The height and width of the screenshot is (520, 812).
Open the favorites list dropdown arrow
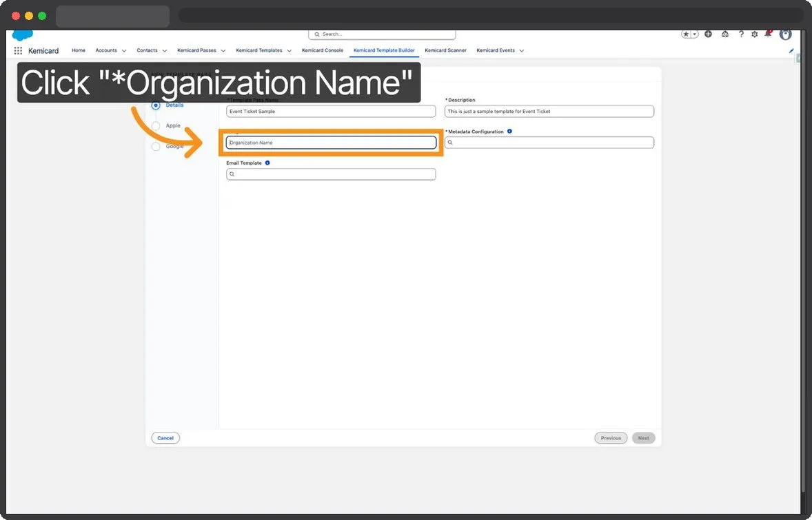coord(695,34)
